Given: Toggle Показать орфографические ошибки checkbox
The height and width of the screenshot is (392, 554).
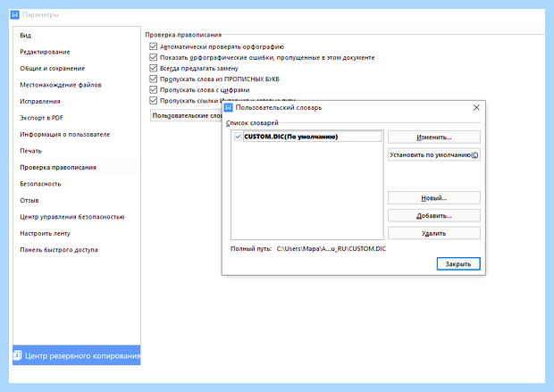Looking at the screenshot, I should (x=154, y=57).
